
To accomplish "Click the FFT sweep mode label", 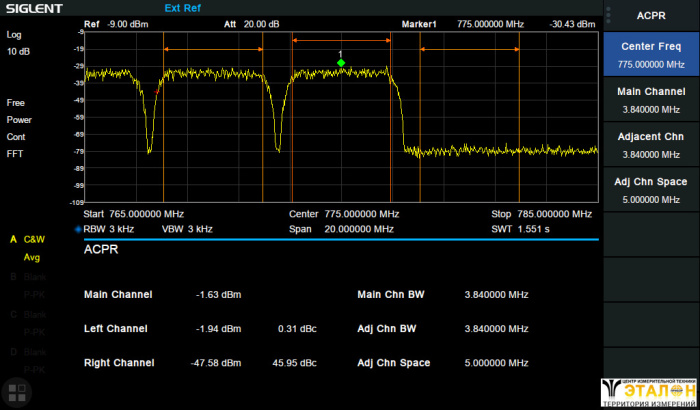I will (x=15, y=154).
